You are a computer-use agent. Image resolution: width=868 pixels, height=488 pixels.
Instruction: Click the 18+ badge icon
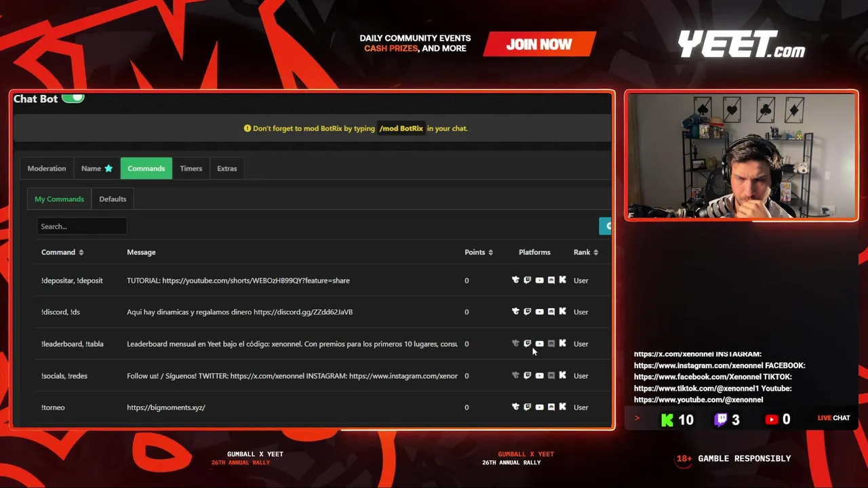pos(684,459)
